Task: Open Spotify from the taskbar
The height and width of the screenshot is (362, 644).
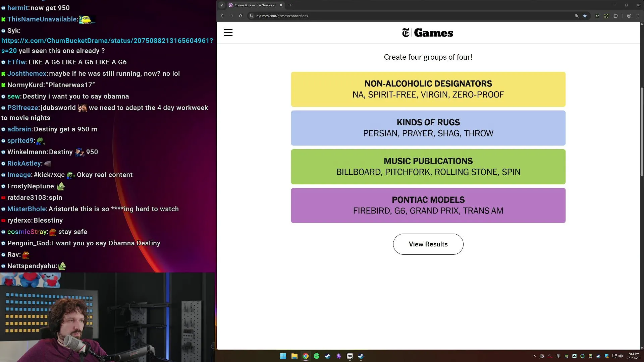Action: point(316,356)
